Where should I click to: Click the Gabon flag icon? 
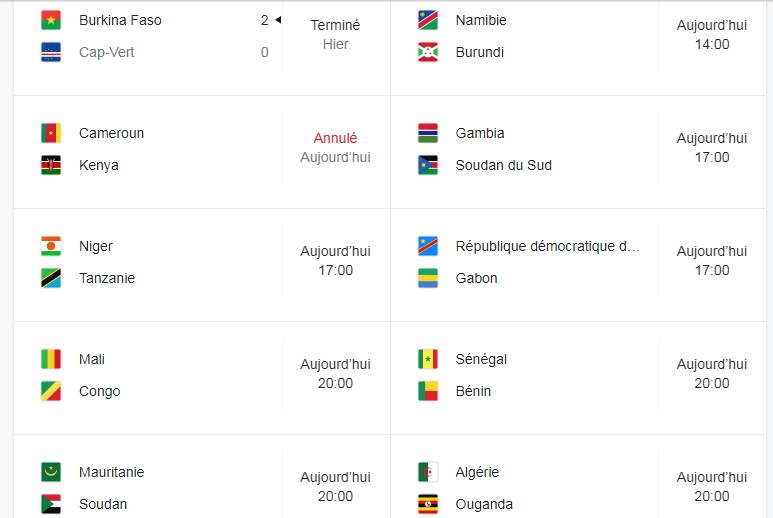(x=428, y=278)
